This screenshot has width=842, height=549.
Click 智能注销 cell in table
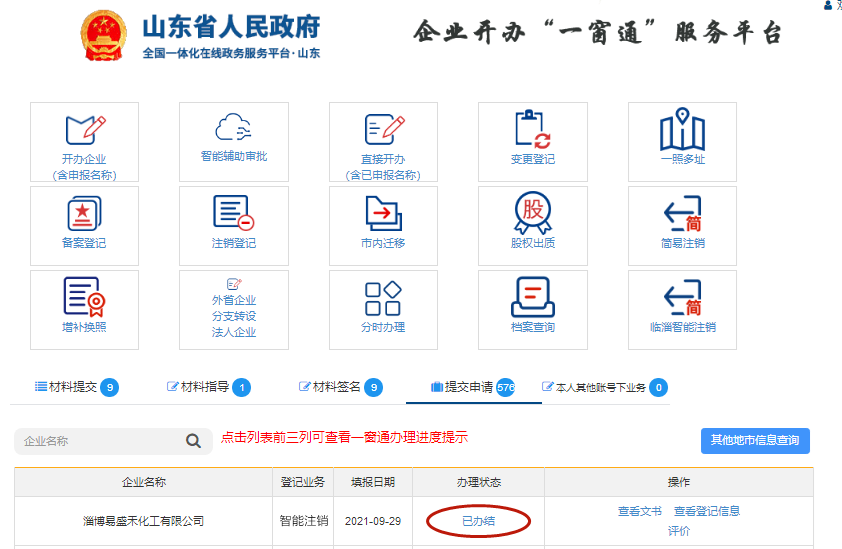(303, 521)
